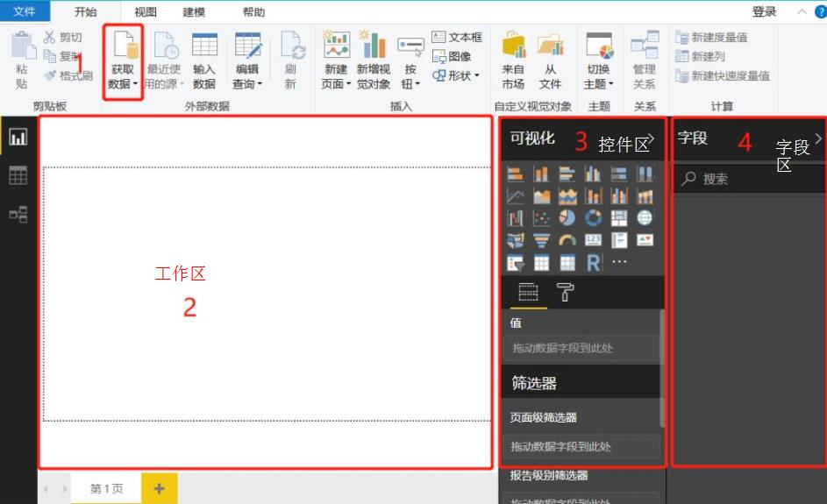Switch to the 帮助 ribbon tab

pyautogui.click(x=253, y=12)
